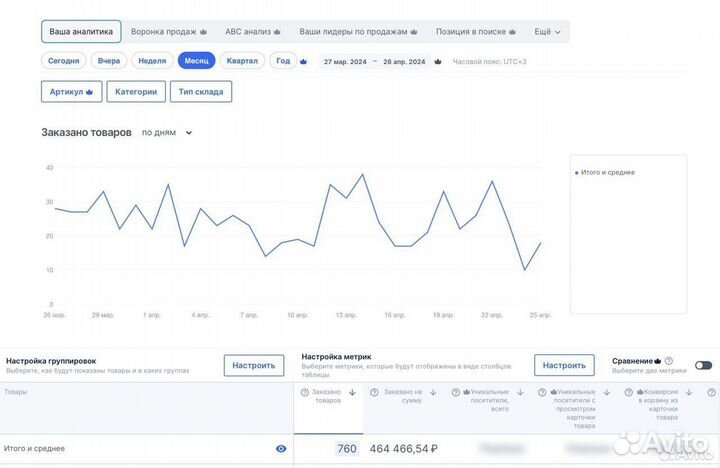
Task: Click Настроить under Настройка метрик
Action: (x=564, y=365)
